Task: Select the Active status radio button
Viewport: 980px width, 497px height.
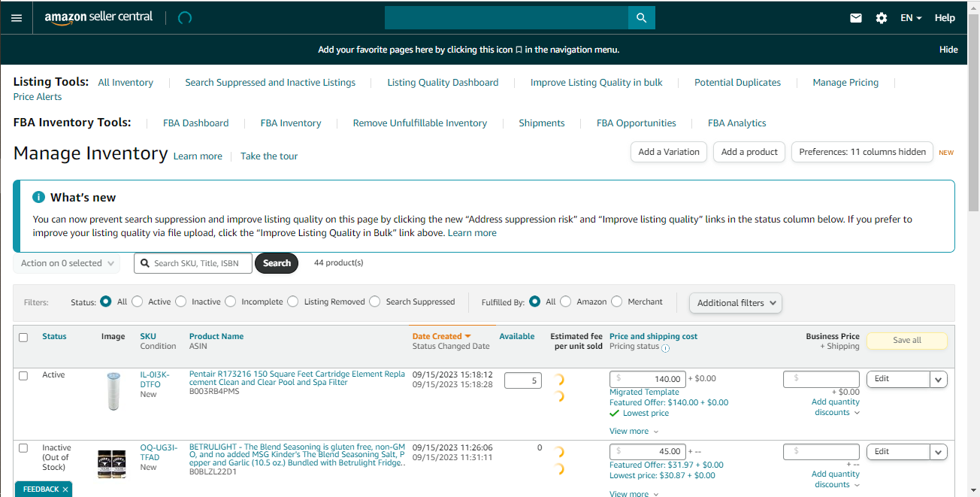Action: click(x=137, y=302)
